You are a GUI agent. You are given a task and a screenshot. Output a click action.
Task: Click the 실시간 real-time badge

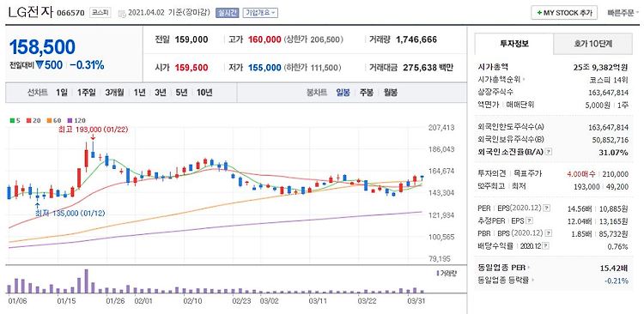point(228,13)
